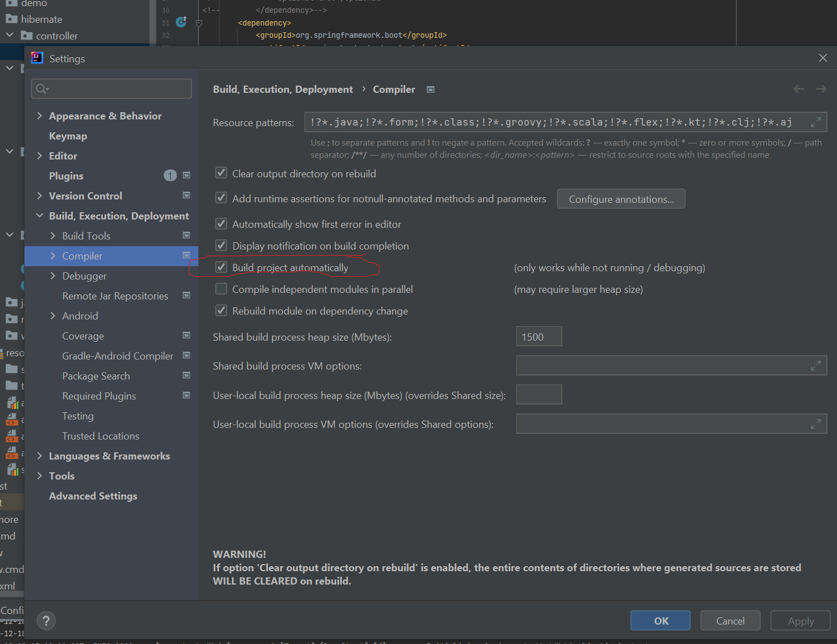Expand the User-local build process VM options field

tap(815, 424)
